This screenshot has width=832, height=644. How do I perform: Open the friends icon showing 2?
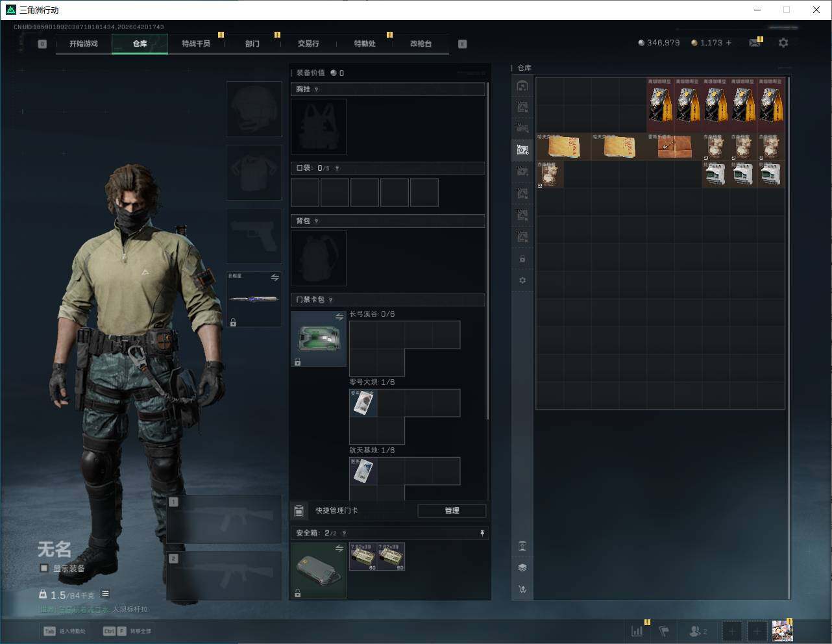click(x=698, y=631)
